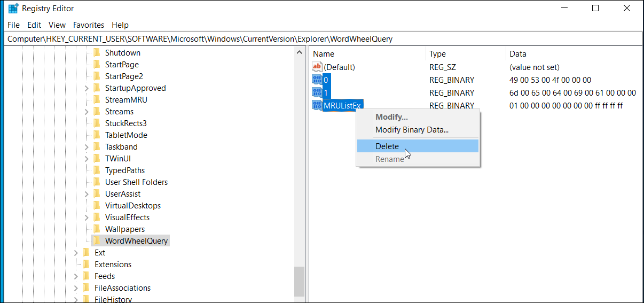Select the TWinUI folder icon
The image size is (644, 303).
coord(97,158)
